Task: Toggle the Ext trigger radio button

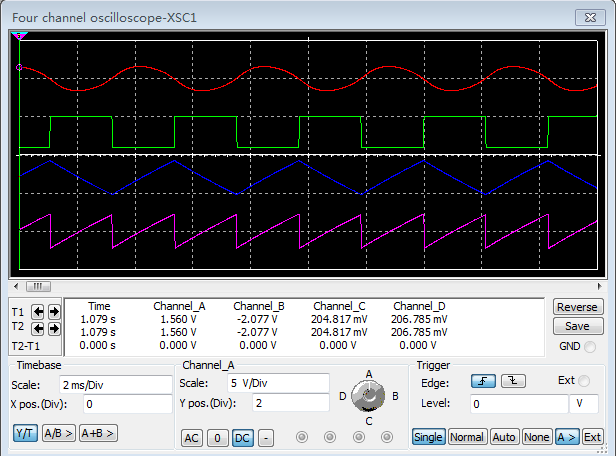Action: 584,381
